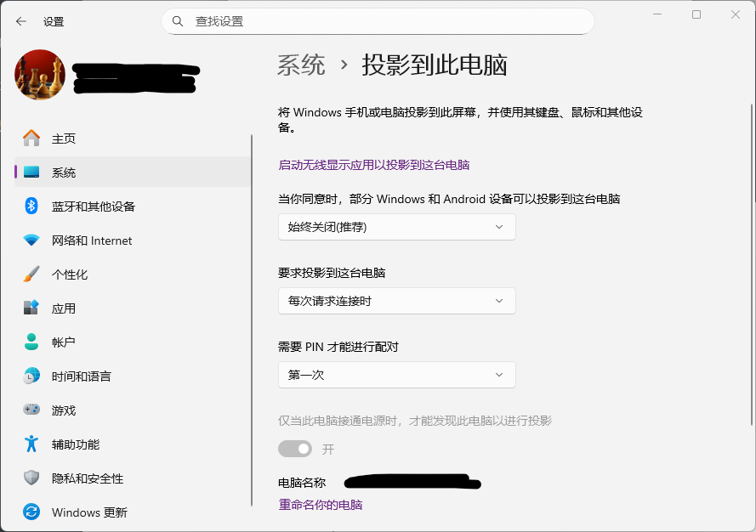Click the 重命名你的电脑 link
The image size is (756, 532).
coord(321,505)
